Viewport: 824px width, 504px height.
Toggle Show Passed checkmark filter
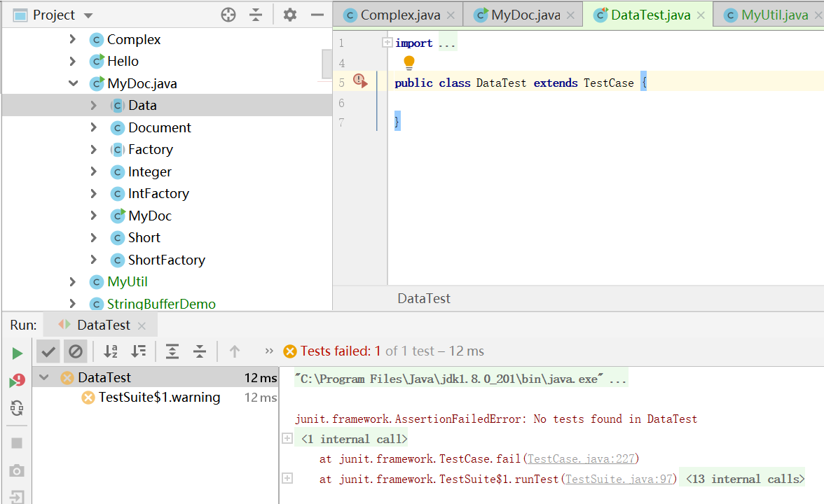pos(48,351)
